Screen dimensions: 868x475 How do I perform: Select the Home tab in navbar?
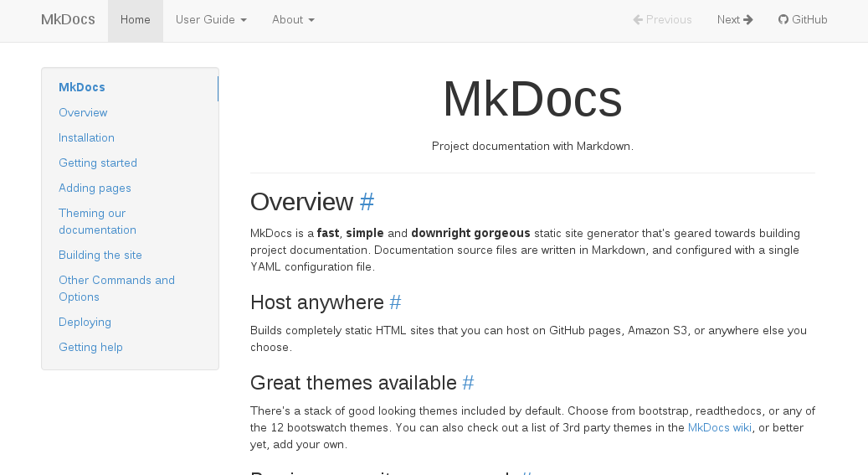click(x=135, y=20)
